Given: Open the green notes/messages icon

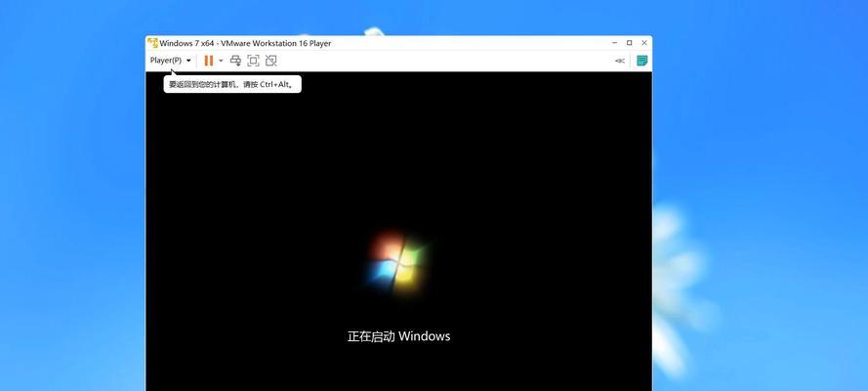Looking at the screenshot, I should point(642,61).
